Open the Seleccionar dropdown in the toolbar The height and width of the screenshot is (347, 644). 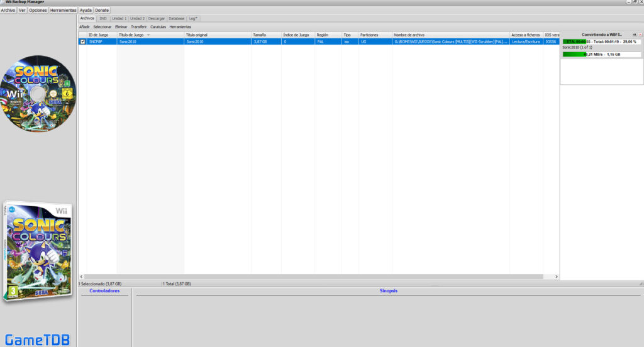point(103,26)
